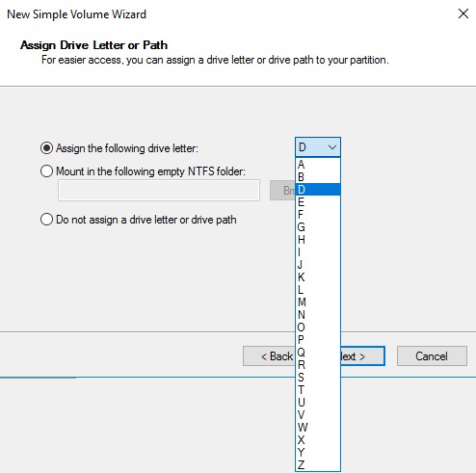Screen dimensions: 476x473
Task: Pick drive letter S from the list
Action: coord(318,378)
